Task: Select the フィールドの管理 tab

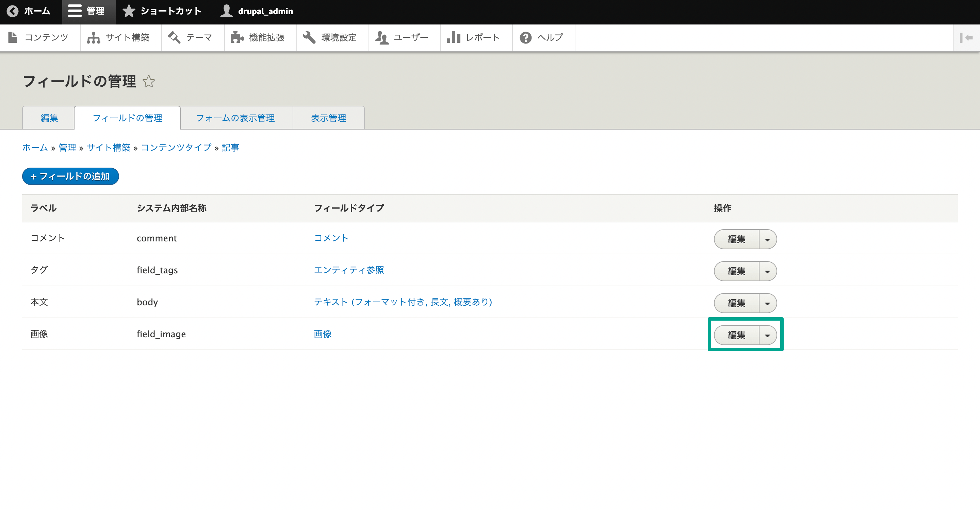Action: tap(128, 118)
